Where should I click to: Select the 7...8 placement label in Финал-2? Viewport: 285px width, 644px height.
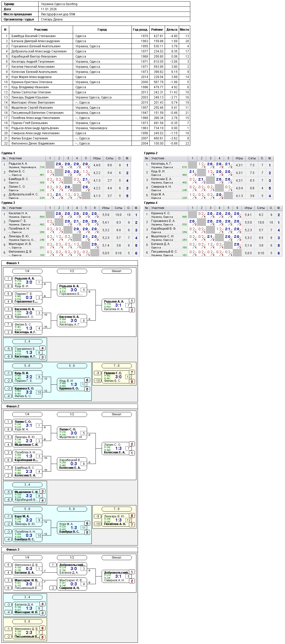pos(117,509)
